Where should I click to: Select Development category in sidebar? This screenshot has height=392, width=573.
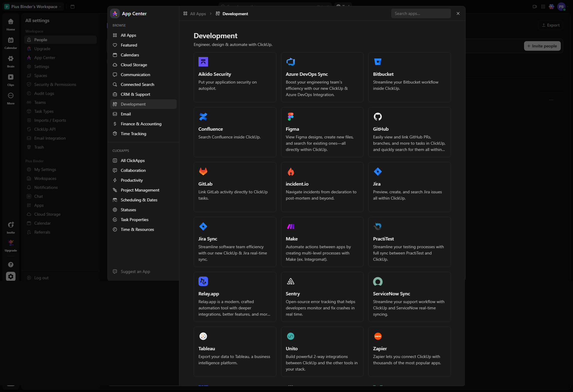tap(143, 104)
